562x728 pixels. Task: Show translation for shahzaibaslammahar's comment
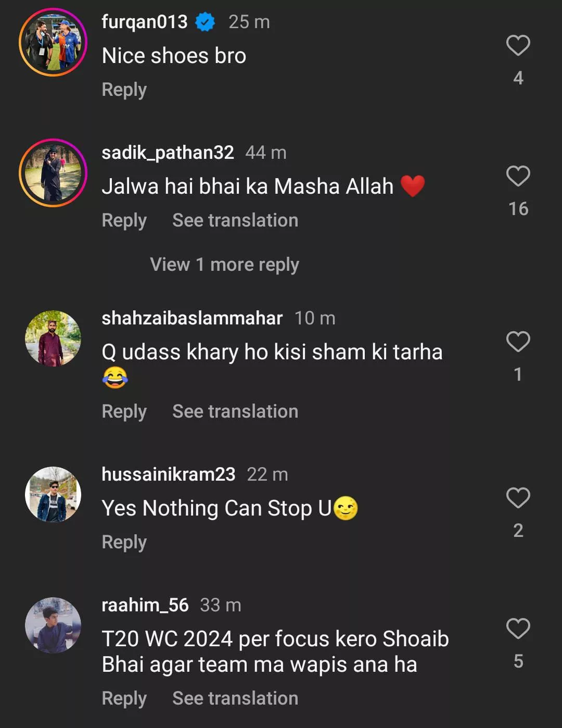coord(235,411)
